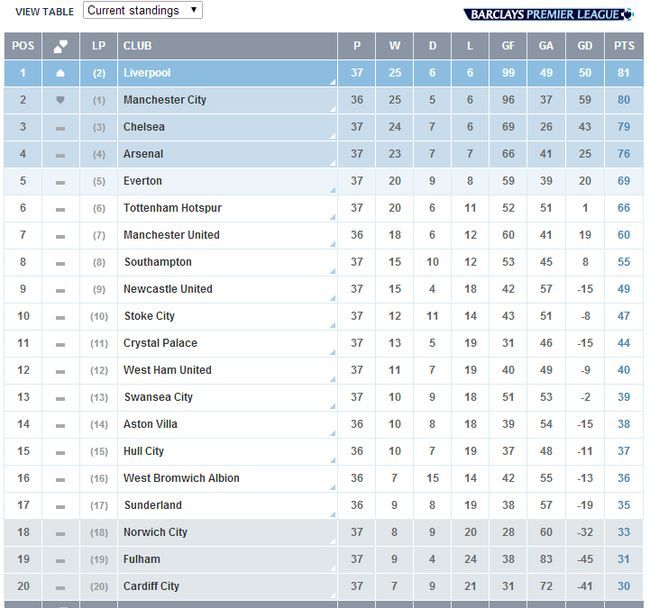Image resolution: width=650 pixels, height=608 pixels.
Task: Click the GD column header
Action: tap(585, 46)
